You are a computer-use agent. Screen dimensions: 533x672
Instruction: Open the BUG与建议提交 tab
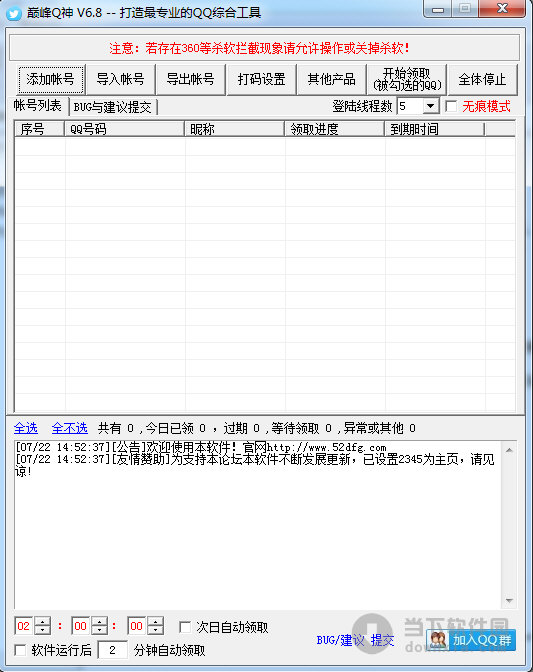[x=113, y=107]
